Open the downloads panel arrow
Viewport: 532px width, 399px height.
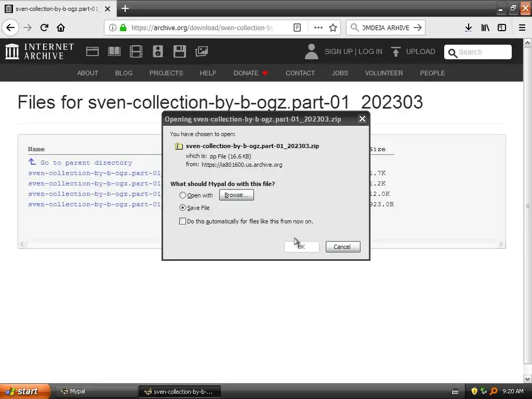click(468, 28)
